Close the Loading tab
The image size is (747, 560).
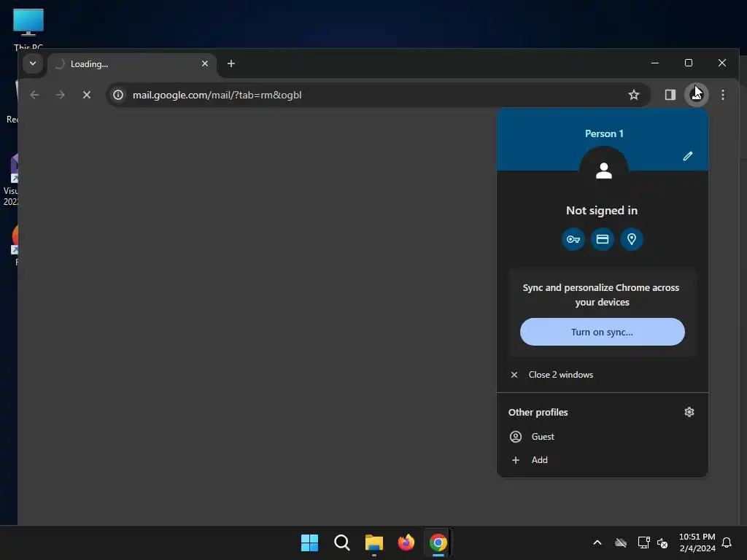tap(205, 63)
